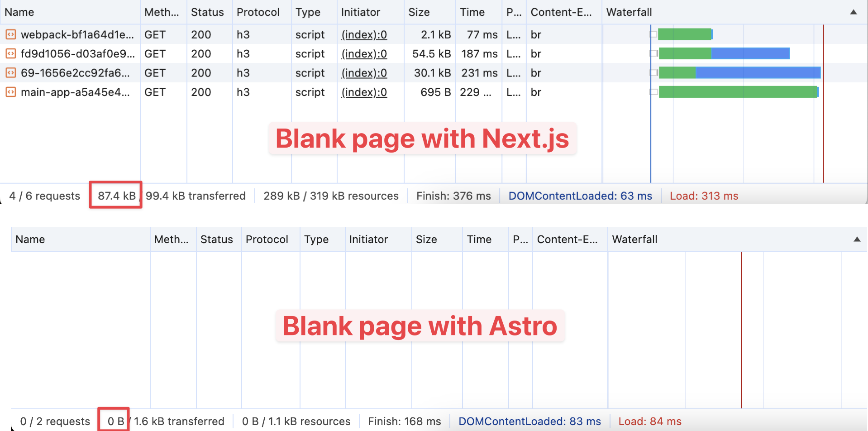Sort by Status column in Next.js panel
868x431 pixels.
click(210, 12)
